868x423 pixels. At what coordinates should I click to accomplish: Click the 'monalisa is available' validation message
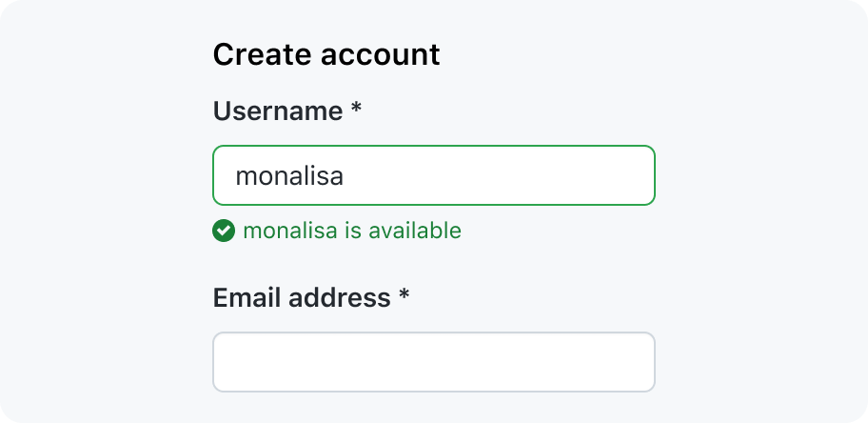tap(352, 231)
